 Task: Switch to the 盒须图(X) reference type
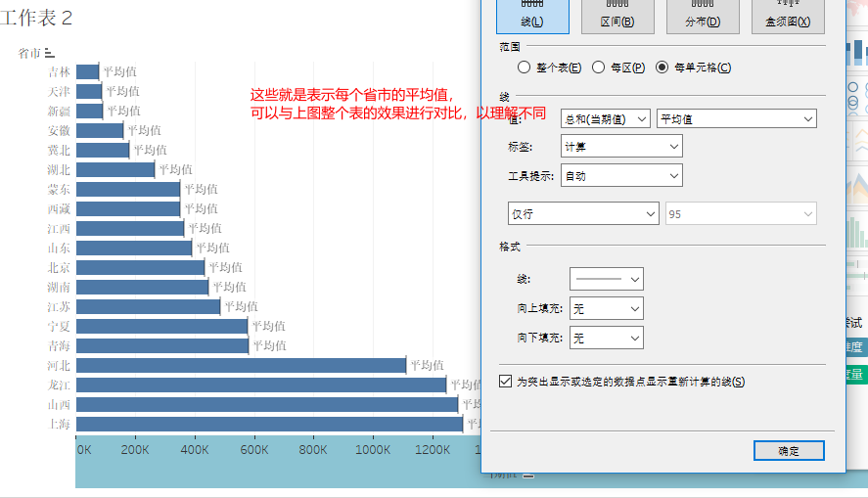coord(788,17)
